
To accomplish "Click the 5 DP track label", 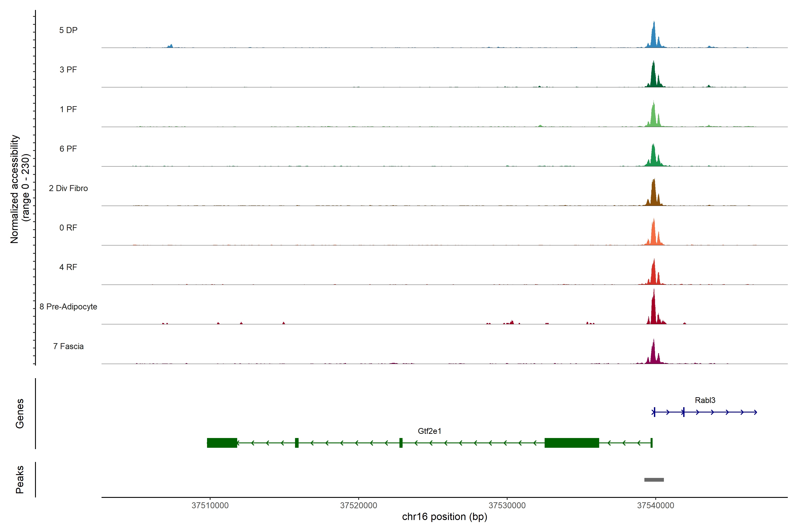I will (68, 30).
